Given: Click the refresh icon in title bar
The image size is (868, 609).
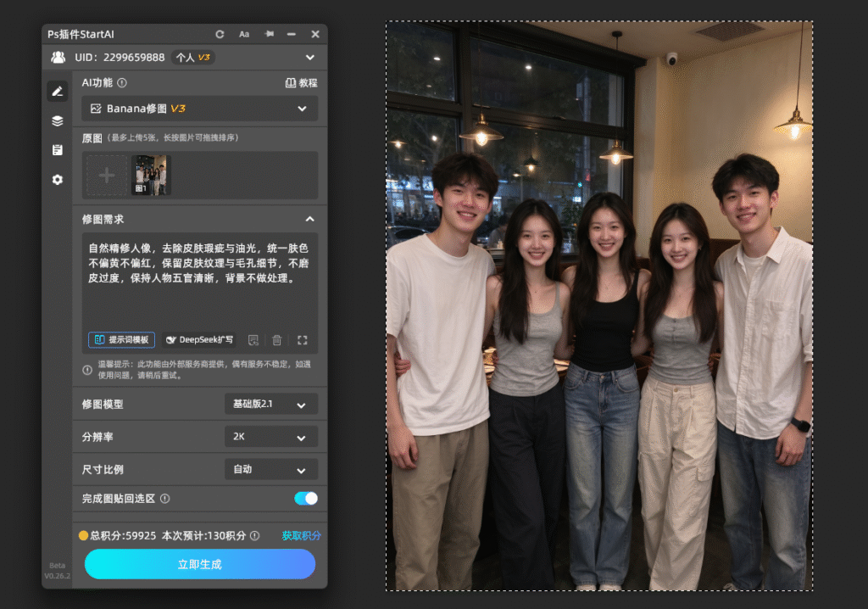Looking at the screenshot, I should coord(220,35).
